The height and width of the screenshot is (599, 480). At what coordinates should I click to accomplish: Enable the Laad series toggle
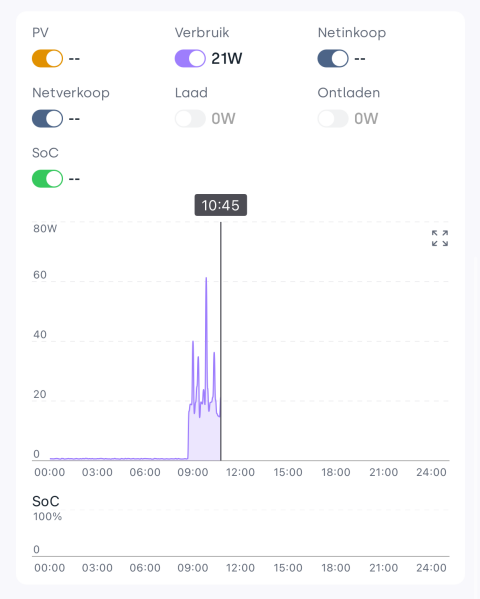click(190, 118)
